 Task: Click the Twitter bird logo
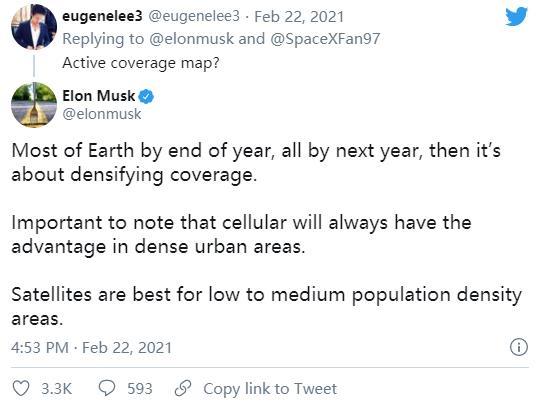coord(516,16)
